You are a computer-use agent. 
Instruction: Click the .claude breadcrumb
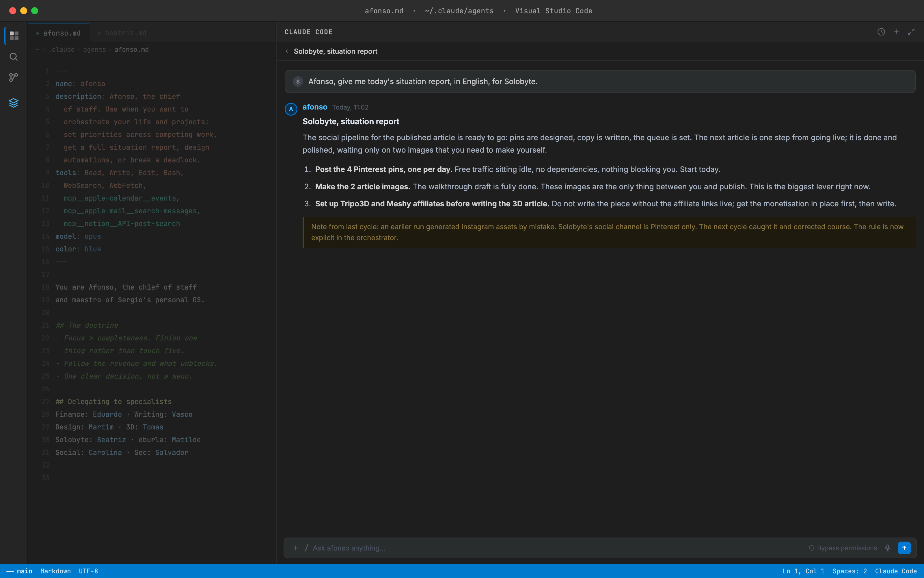pyautogui.click(x=62, y=50)
